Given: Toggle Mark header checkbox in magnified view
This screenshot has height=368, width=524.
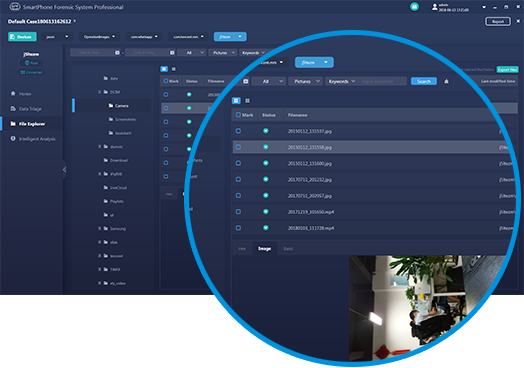Looking at the screenshot, I should pos(238,115).
